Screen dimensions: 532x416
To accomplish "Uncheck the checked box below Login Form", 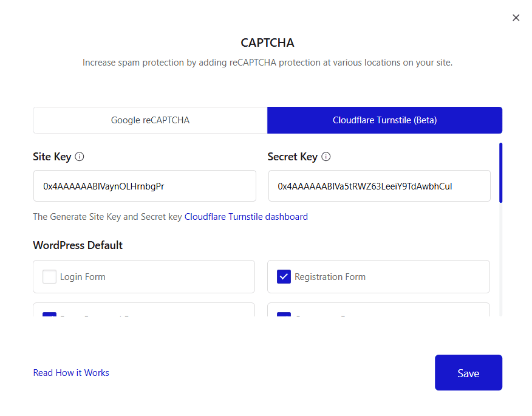I will click(49, 315).
